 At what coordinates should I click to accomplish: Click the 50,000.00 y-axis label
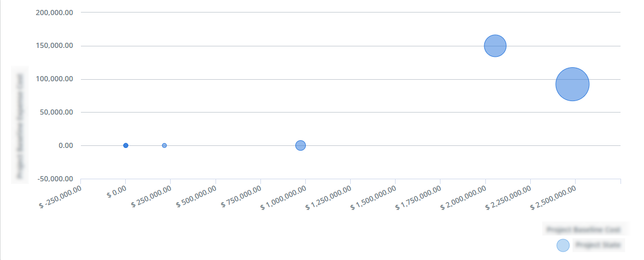(x=56, y=112)
